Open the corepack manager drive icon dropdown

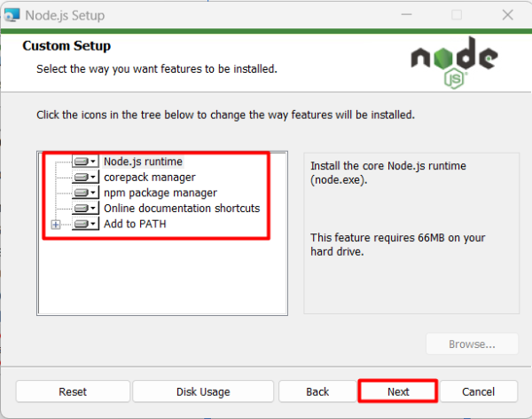click(85, 178)
